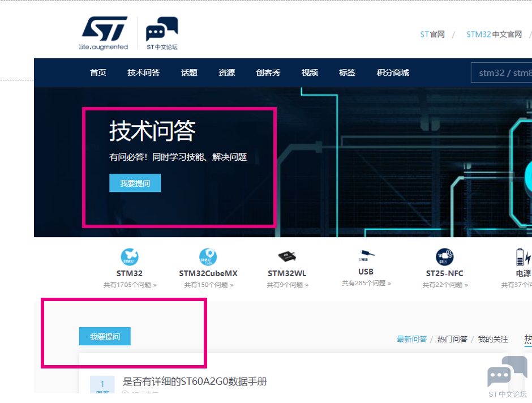Viewport: 532px width, 403px height.
Task: Open 积分商城 in navigation bar
Action: click(x=393, y=72)
